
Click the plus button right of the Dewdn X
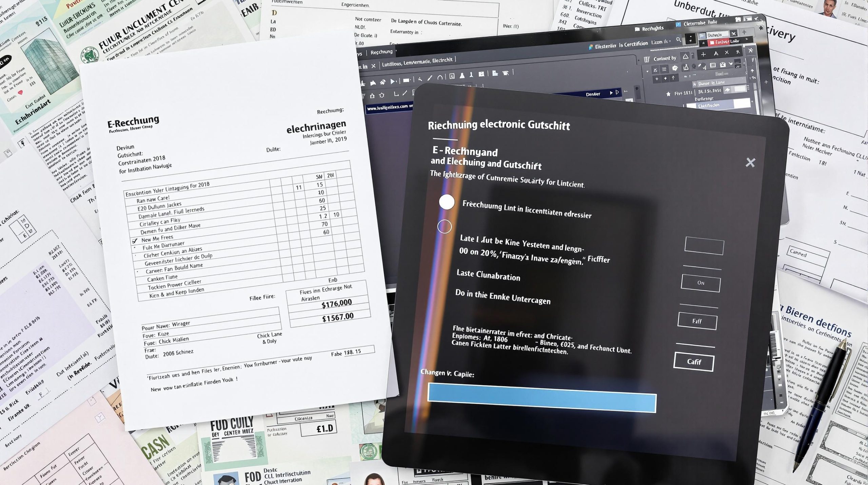click(744, 32)
